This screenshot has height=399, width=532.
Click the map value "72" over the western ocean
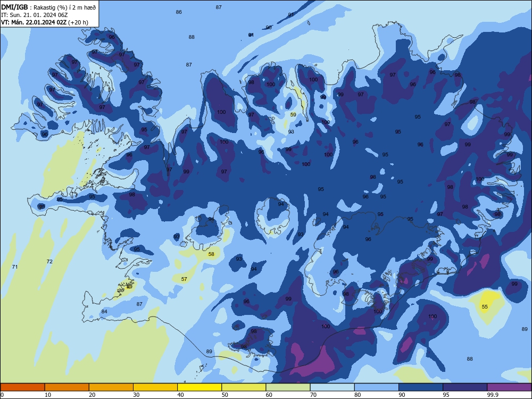[x=49, y=261]
